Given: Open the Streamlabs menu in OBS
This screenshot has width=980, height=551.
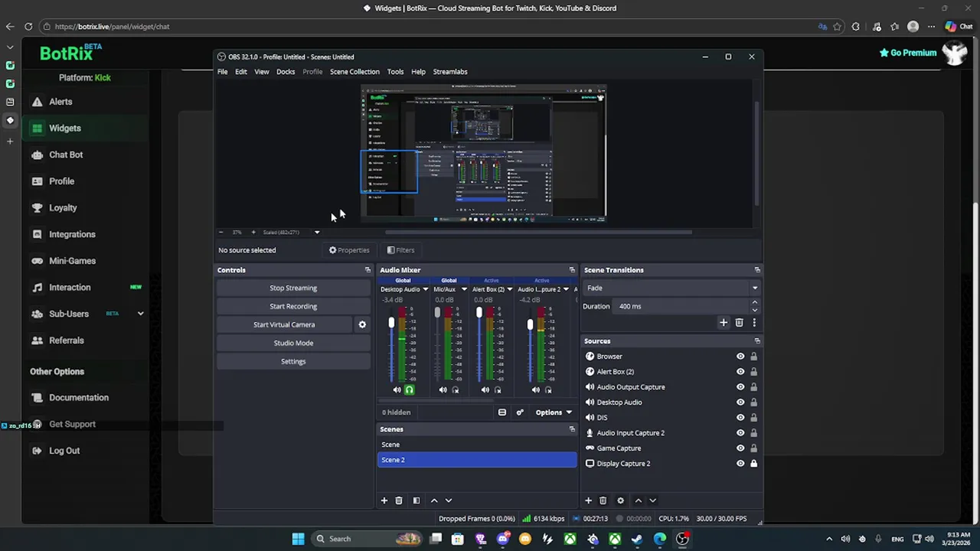Looking at the screenshot, I should click(x=450, y=72).
